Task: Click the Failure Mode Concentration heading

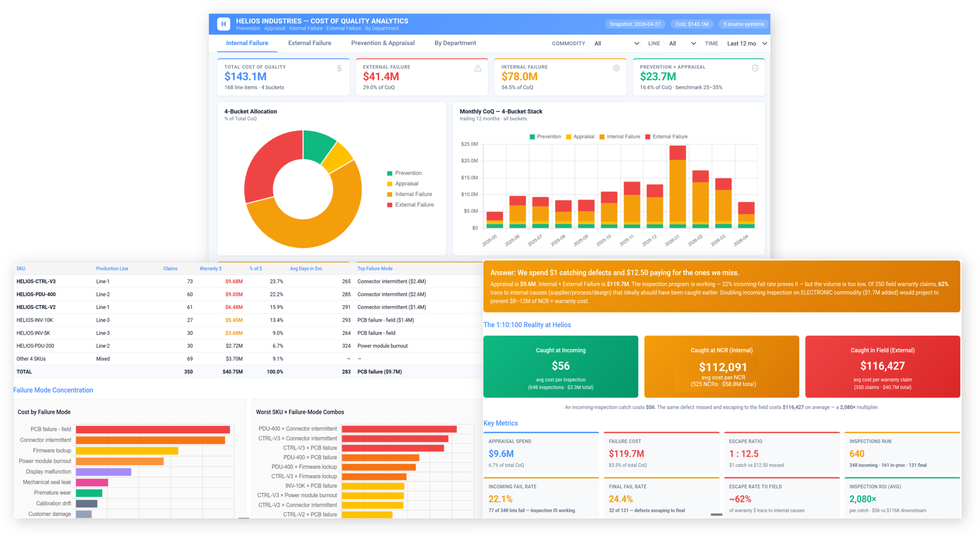Action: 53,390
